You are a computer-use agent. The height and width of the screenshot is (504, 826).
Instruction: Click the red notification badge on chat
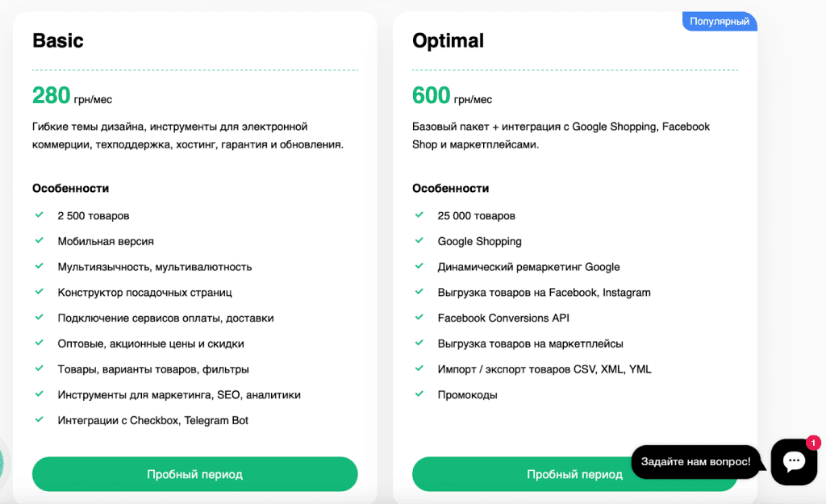(x=813, y=443)
